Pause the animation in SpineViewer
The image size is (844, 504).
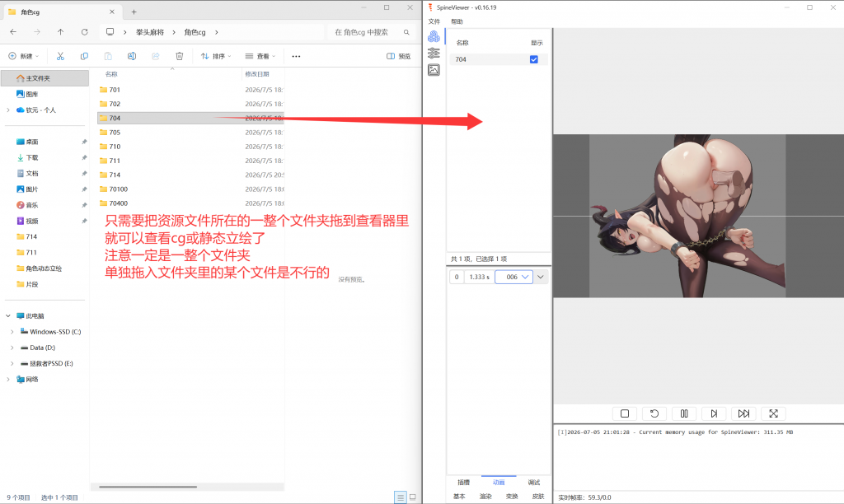(x=684, y=413)
